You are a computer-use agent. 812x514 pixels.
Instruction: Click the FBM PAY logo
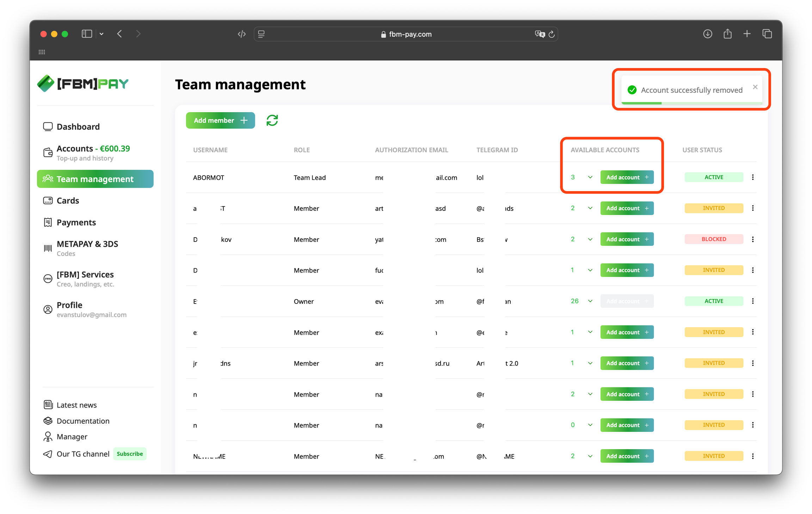(x=83, y=84)
